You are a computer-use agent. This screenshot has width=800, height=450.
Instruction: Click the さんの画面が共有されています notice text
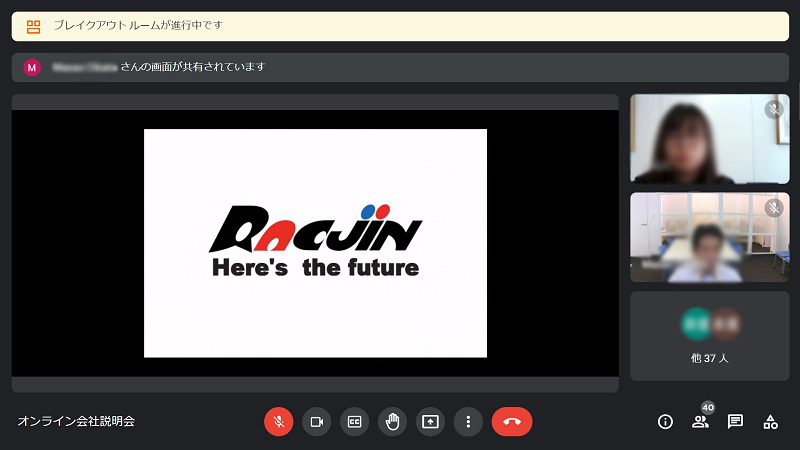coord(193,67)
